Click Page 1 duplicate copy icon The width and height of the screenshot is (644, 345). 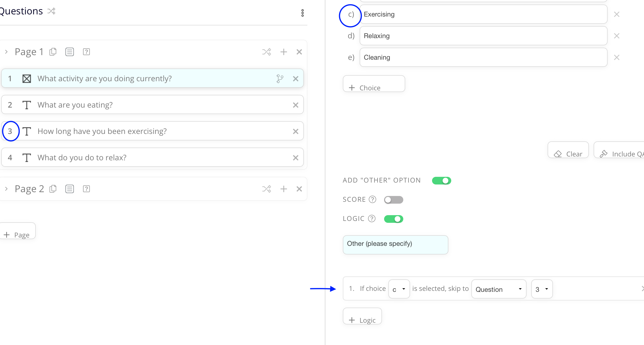(53, 52)
